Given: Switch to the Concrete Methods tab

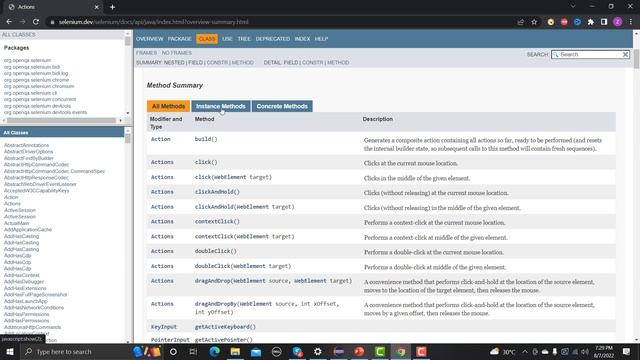Looking at the screenshot, I should click(x=282, y=106).
